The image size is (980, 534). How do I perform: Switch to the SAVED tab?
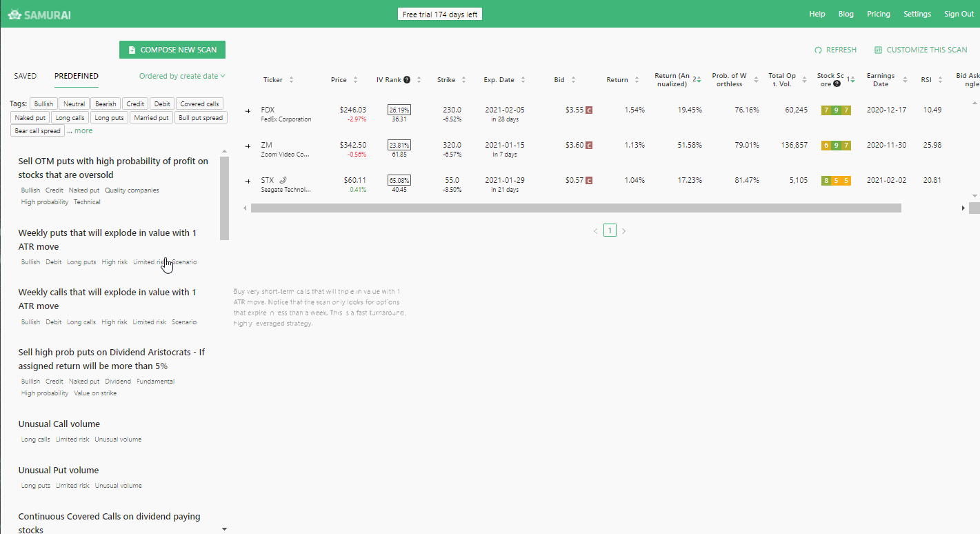pos(26,76)
